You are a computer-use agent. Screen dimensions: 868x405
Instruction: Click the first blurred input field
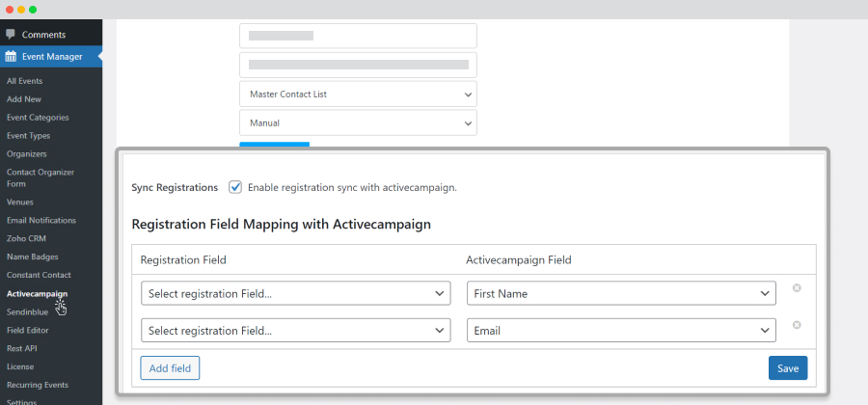(358, 36)
